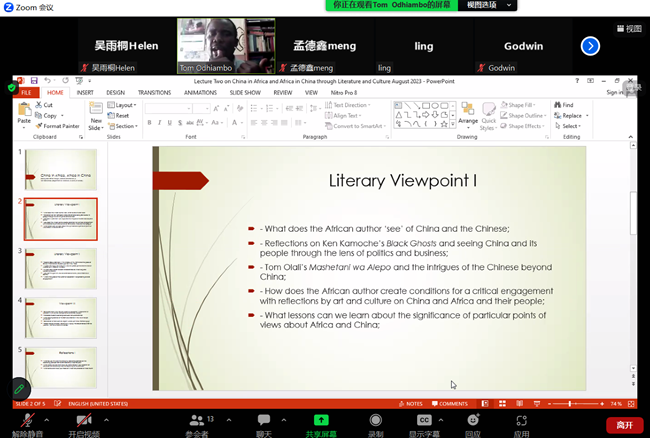The image size is (650, 438).
Task: Open the Zoom chat panel
Action: click(264, 422)
